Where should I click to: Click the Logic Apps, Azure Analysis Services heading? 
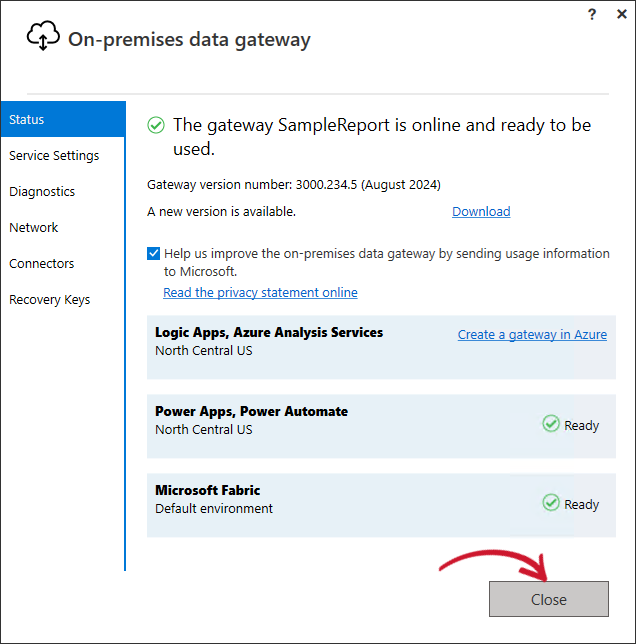pos(269,332)
